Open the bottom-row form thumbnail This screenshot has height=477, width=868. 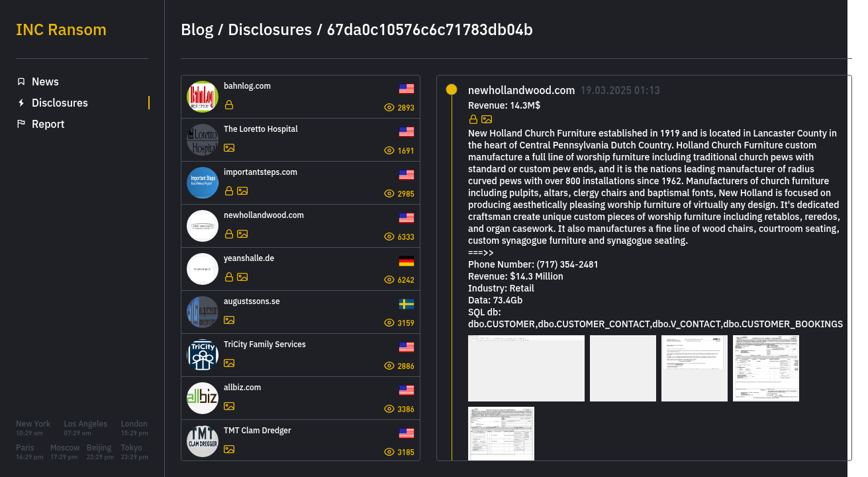pos(501,433)
